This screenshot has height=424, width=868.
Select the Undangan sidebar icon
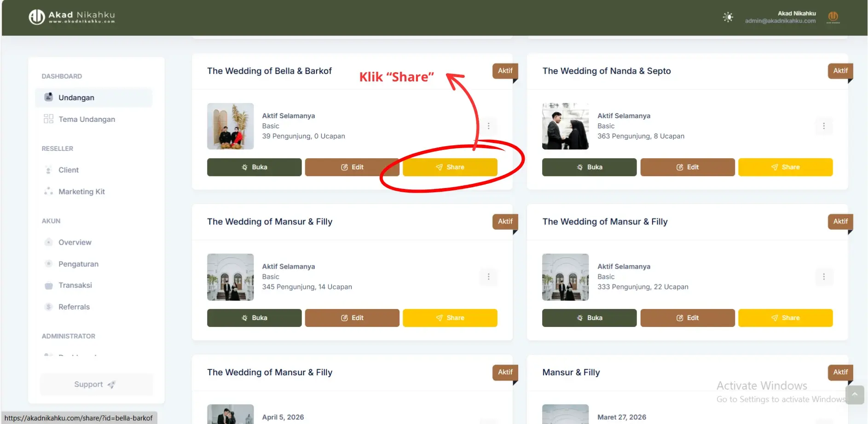pyautogui.click(x=49, y=97)
